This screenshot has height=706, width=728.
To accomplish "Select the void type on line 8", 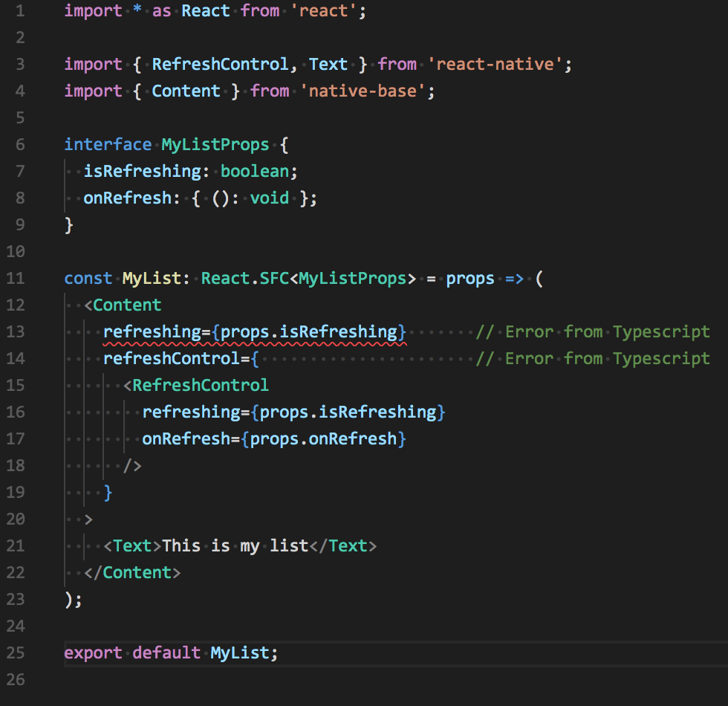I will (268, 198).
